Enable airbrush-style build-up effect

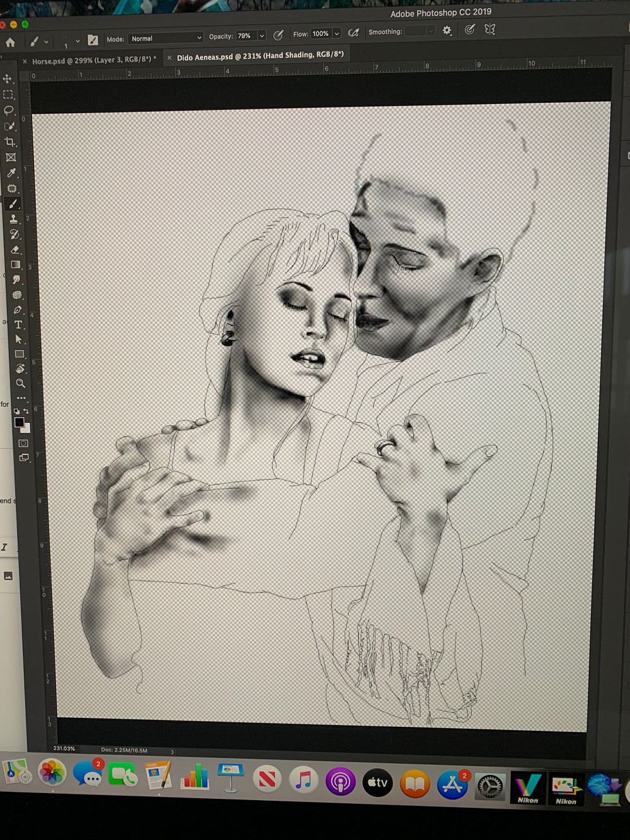coord(354,32)
